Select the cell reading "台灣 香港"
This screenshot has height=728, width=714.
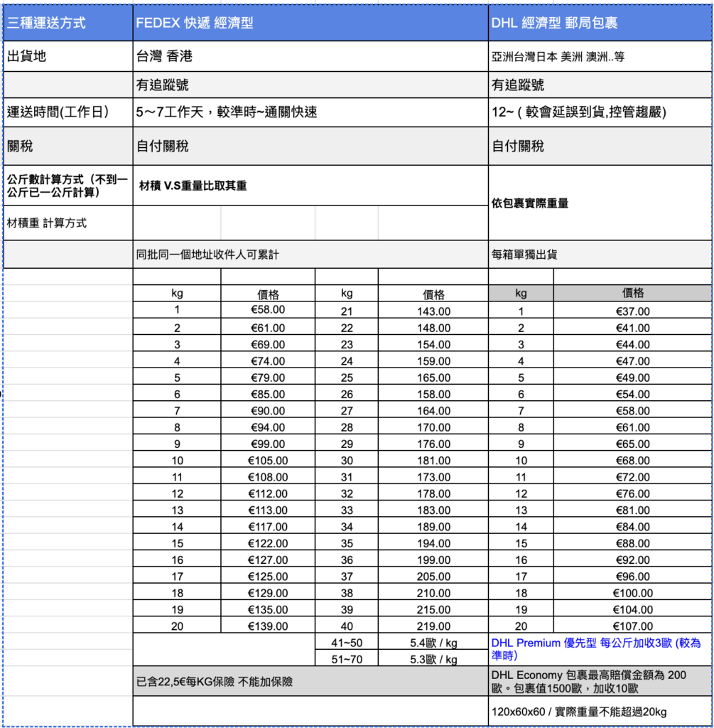(310, 56)
